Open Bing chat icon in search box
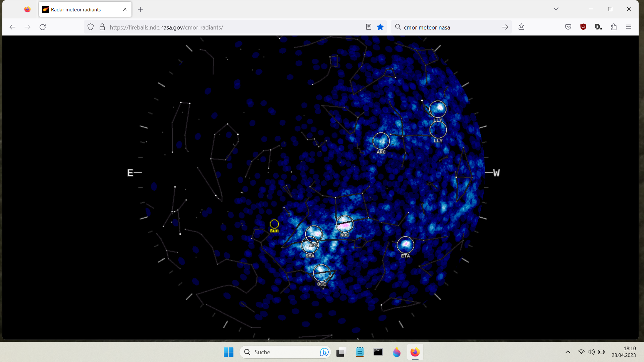 pyautogui.click(x=324, y=352)
